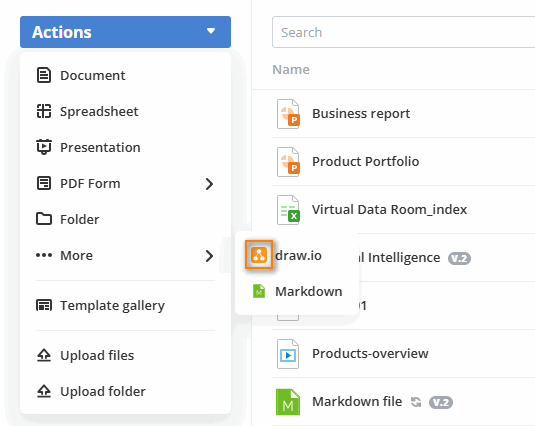Click the Presentation screen icon
This screenshot has width=535, height=426.
[x=44, y=147]
